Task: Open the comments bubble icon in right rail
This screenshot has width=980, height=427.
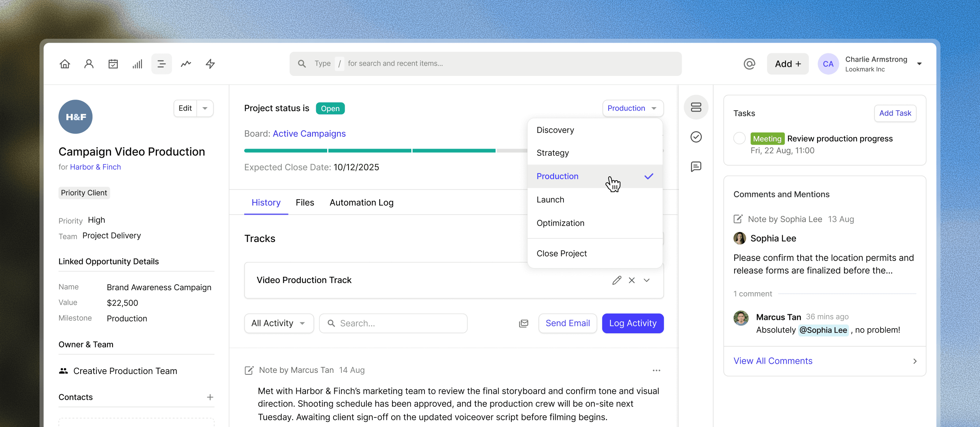Action: click(x=696, y=166)
